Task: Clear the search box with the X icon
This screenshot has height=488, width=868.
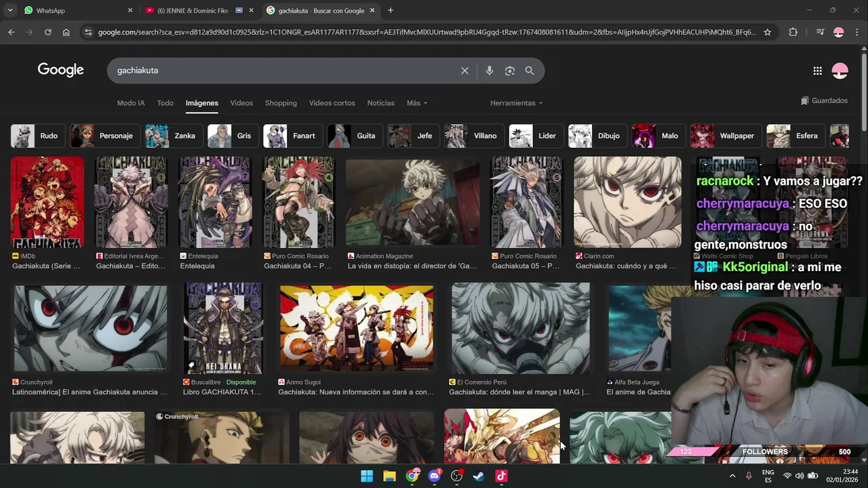Action: (465, 70)
